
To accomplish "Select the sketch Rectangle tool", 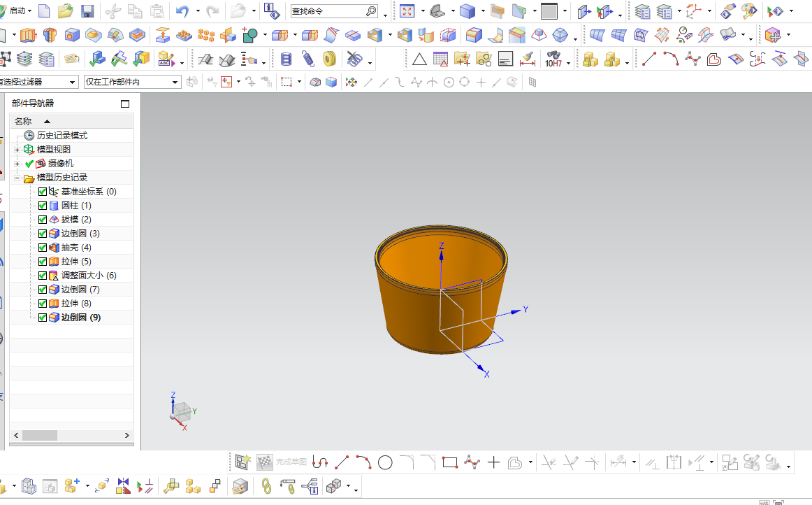I will coord(450,462).
